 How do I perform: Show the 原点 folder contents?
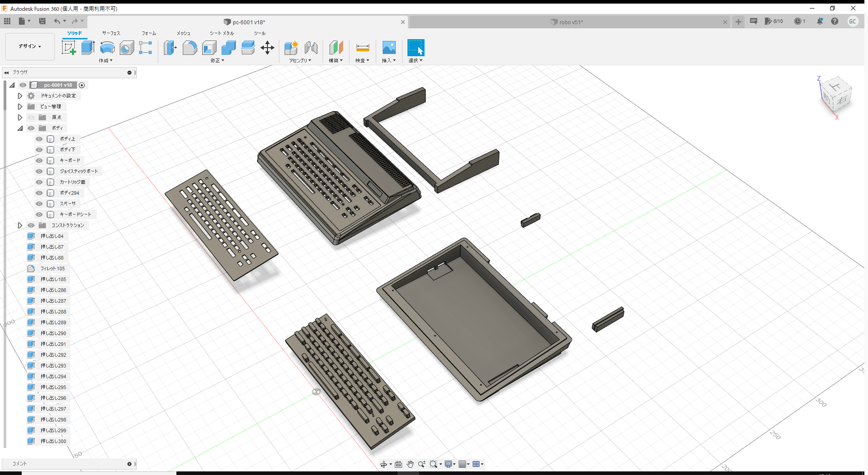click(20, 117)
